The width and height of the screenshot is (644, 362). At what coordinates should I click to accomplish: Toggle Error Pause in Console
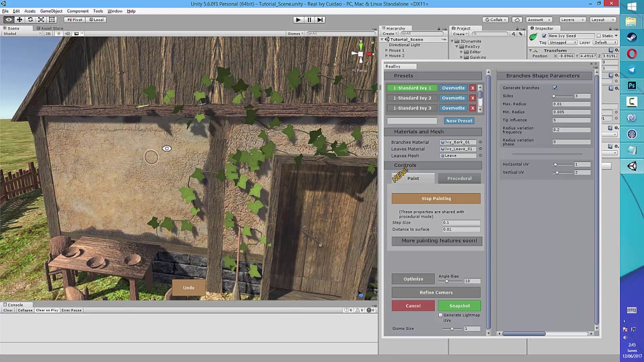71,310
